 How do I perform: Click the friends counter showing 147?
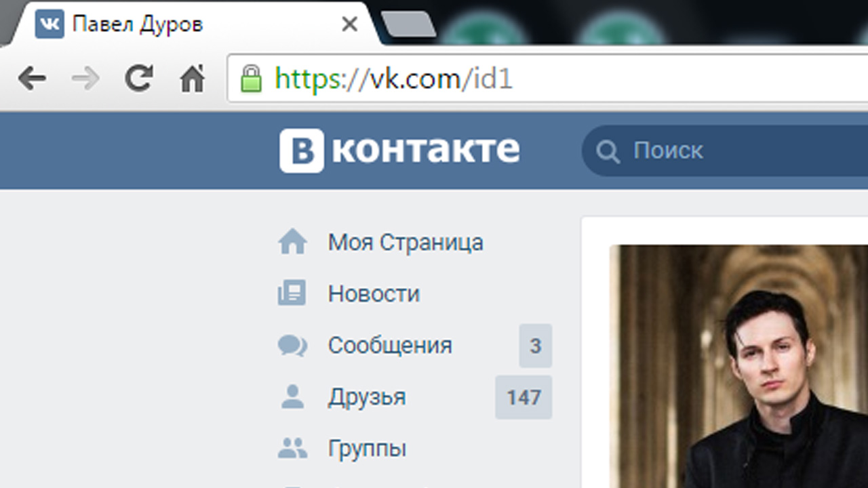click(523, 397)
